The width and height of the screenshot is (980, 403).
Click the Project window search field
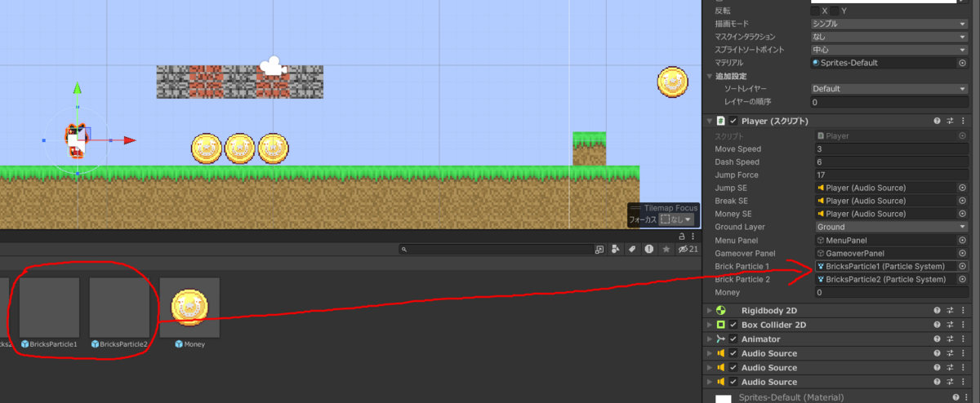[496, 249]
